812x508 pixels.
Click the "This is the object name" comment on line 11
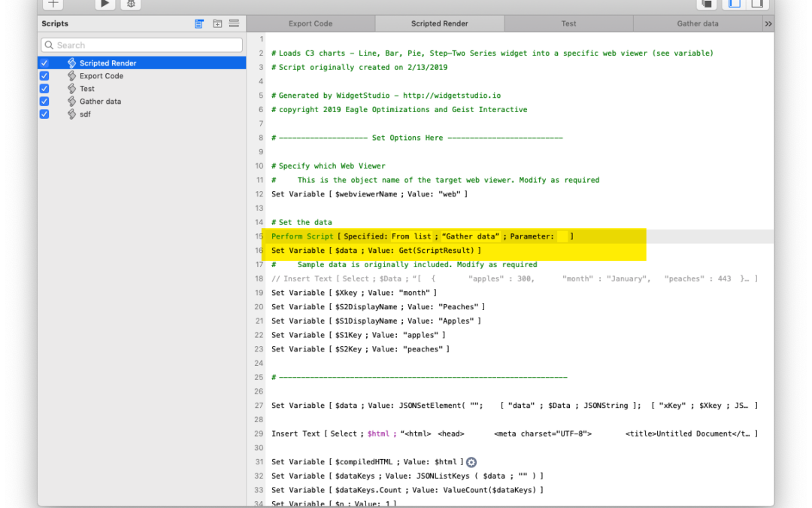click(x=435, y=181)
